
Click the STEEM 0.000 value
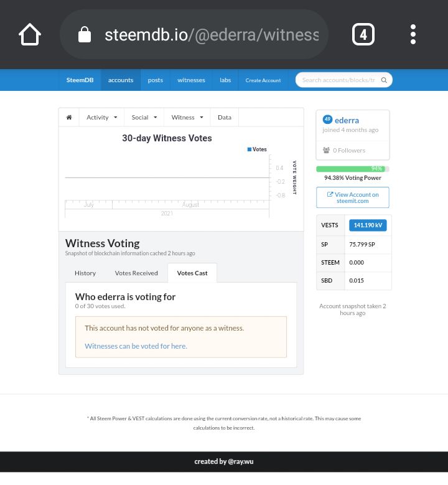click(357, 262)
